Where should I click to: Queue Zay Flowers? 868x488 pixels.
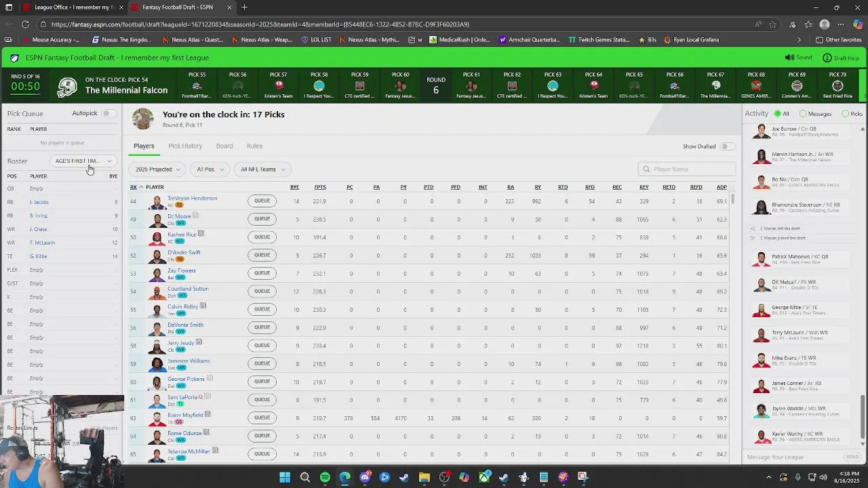(x=262, y=273)
